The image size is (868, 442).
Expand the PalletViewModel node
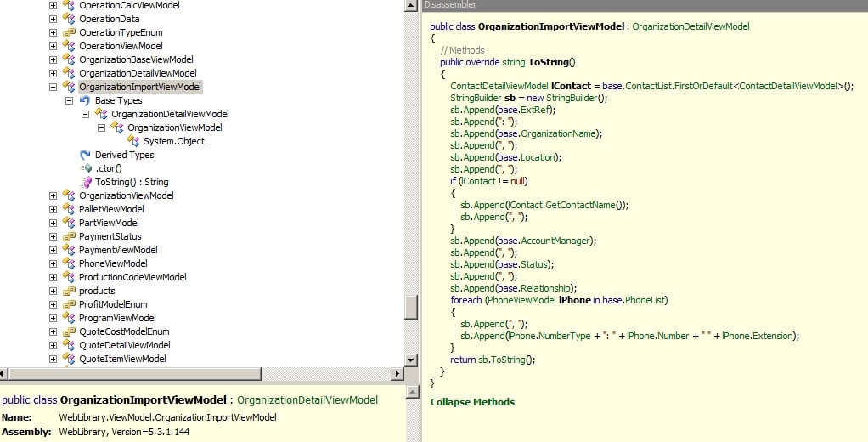point(54,209)
